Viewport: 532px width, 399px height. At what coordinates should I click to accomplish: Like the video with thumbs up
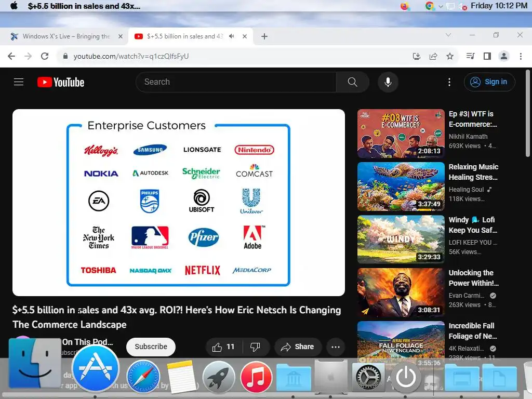tap(223, 347)
